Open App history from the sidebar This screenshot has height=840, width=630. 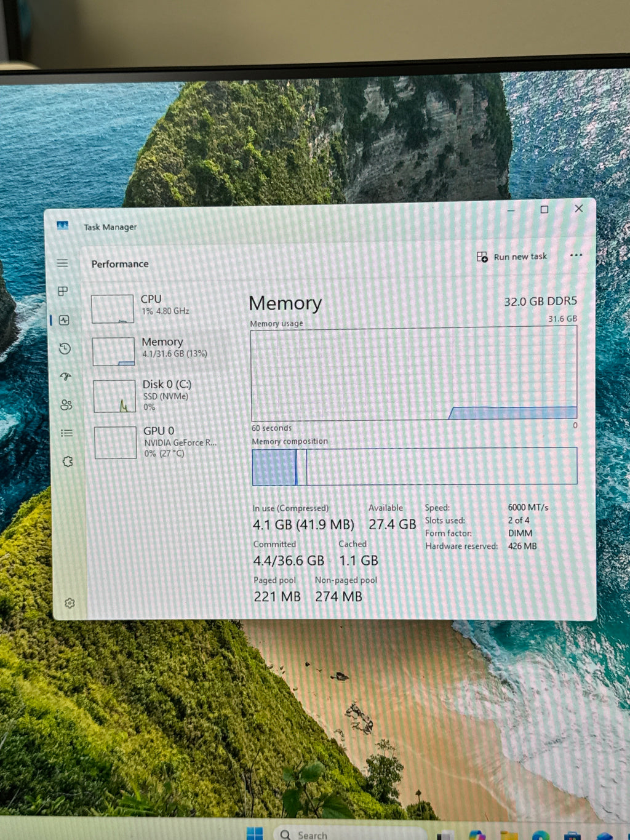coord(65,349)
